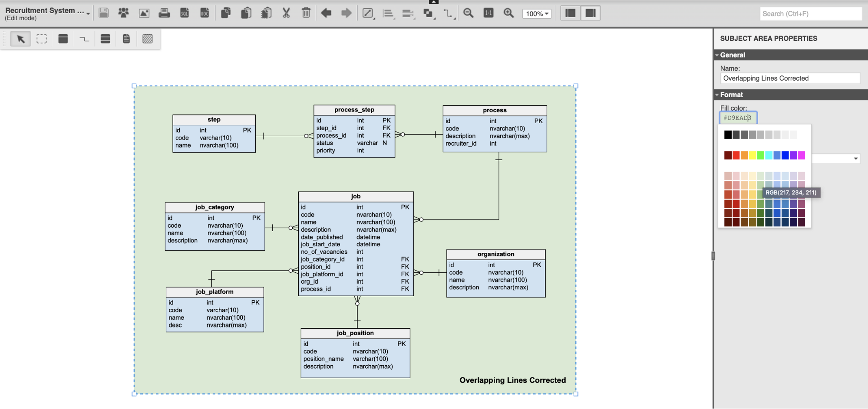Image resolution: width=868 pixels, height=409 pixels.
Task: Click the Undo left arrow icon
Action: 326,13
